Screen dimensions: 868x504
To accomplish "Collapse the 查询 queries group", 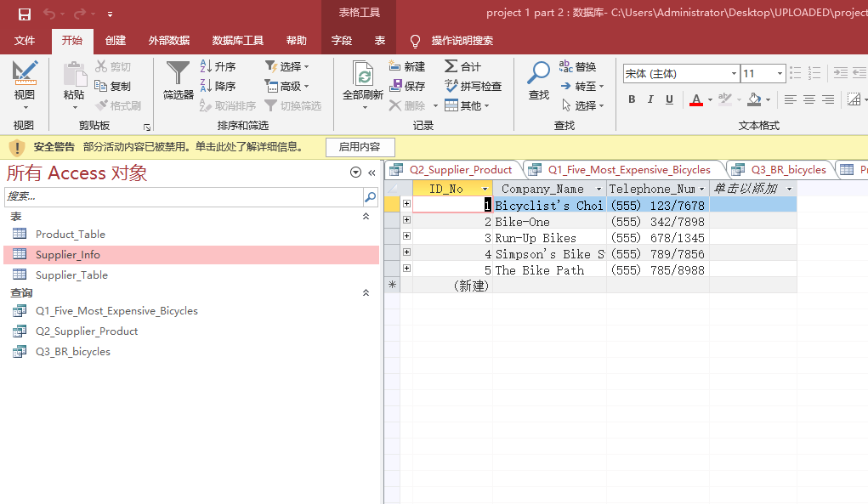I will [x=366, y=292].
